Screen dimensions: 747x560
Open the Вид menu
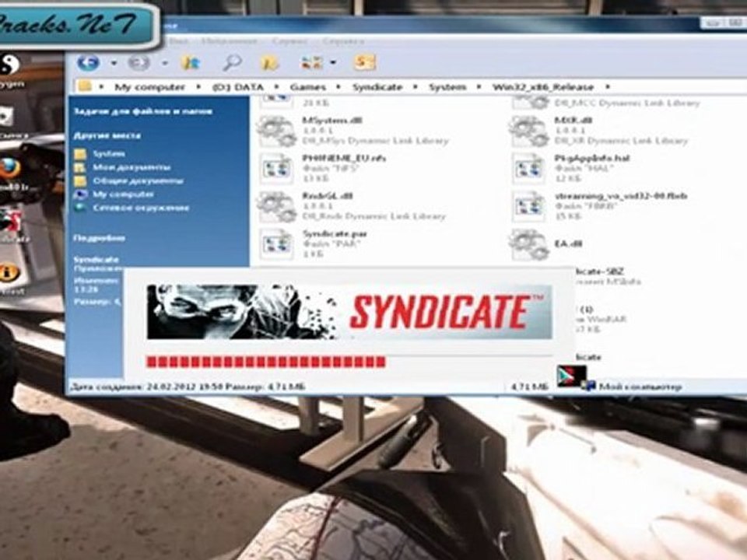(x=179, y=41)
